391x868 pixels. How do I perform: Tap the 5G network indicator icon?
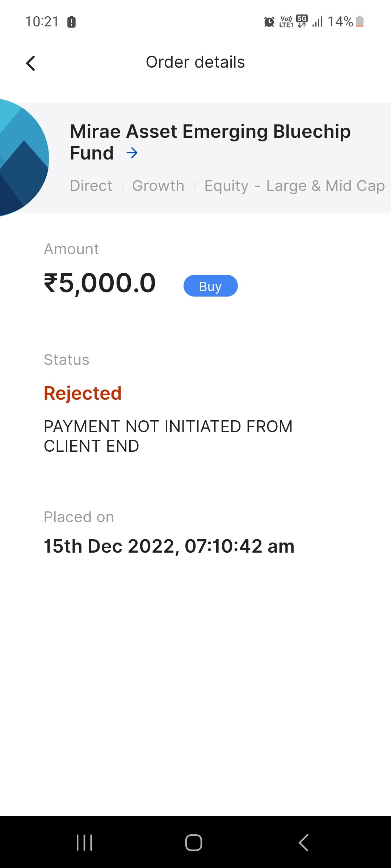coord(302,21)
